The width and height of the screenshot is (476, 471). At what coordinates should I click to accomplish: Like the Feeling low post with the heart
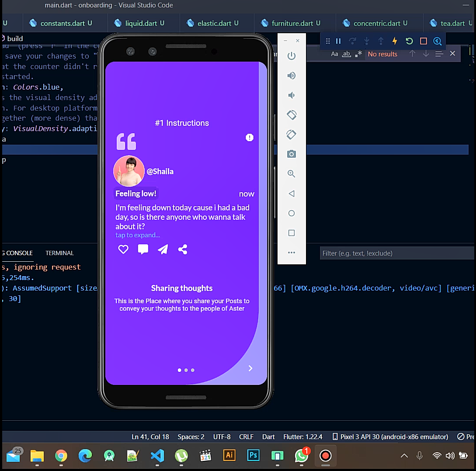pos(123,249)
